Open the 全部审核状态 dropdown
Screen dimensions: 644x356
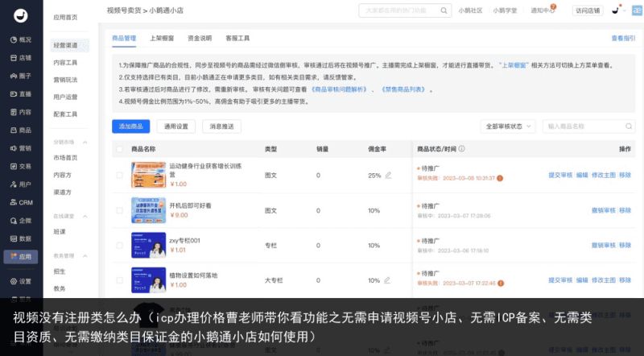tap(508, 126)
